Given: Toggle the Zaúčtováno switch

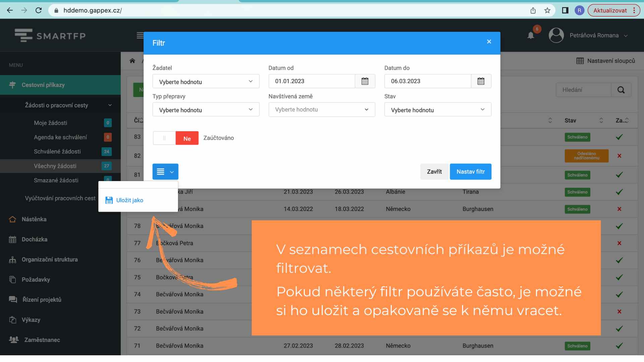Looking at the screenshot, I should [175, 138].
